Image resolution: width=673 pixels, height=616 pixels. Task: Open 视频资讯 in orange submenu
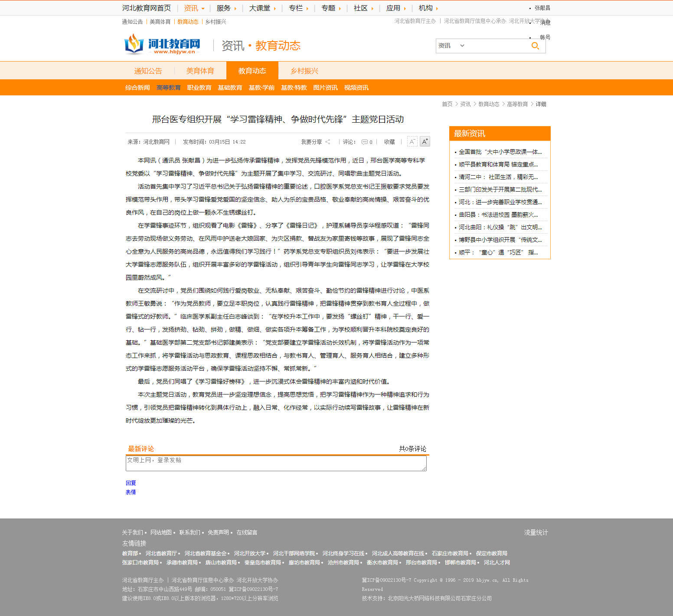click(356, 88)
